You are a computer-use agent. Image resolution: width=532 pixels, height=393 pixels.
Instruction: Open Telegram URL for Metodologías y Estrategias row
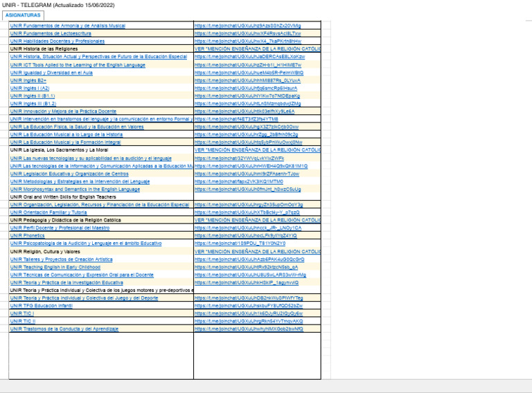(239, 182)
